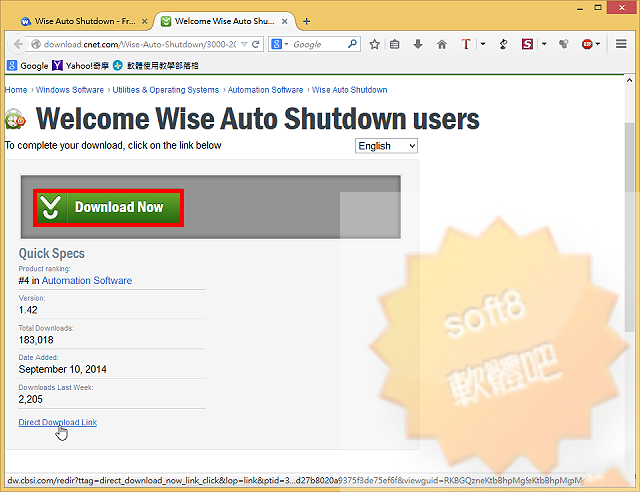Viewport: 640px width, 492px height.
Task: Click the Wise Auto Shutdown product icon
Action: [15, 119]
